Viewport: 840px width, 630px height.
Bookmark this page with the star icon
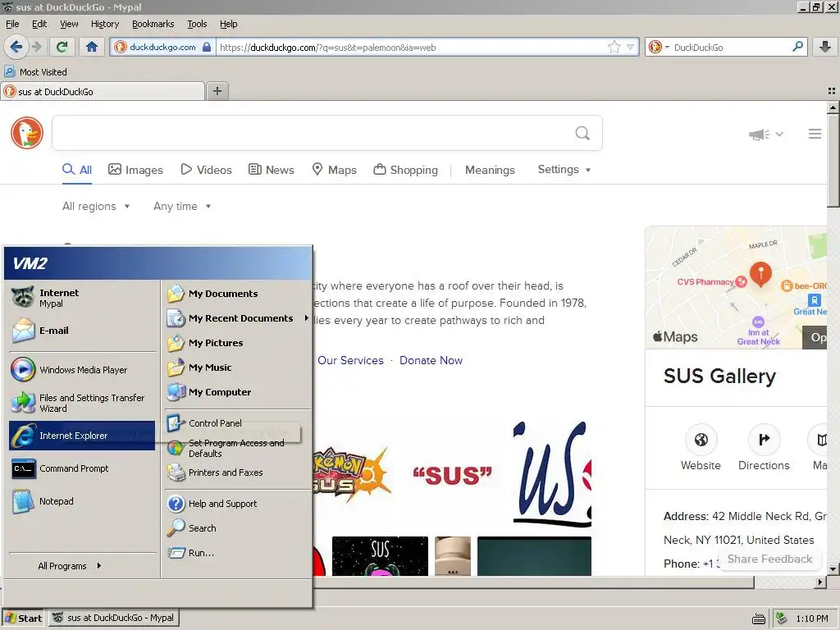[614, 47]
